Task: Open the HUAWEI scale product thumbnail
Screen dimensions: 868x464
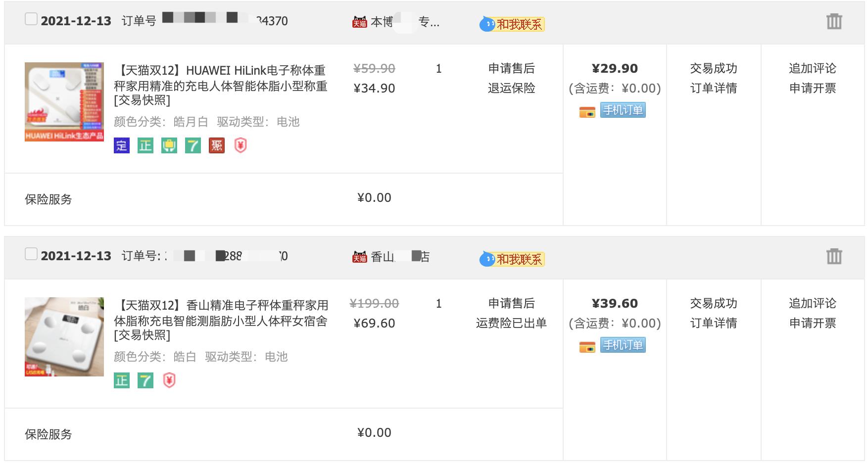Action: click(64, 102)
